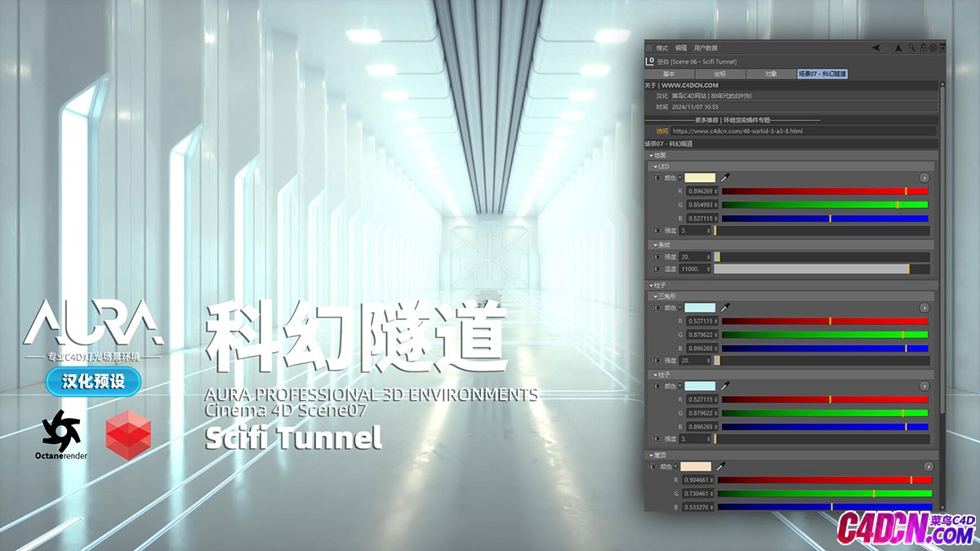Image resolution: width=980 pixels, height=551 pixels.
Task: Use the 屋顶 color eyedropper
Action: pyautogui.click(x=719, y=466)
